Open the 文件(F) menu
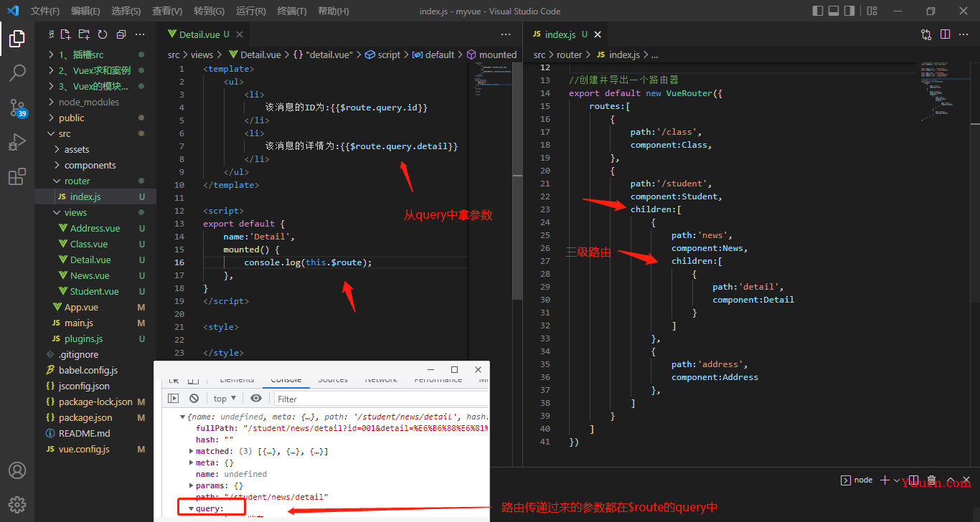 click(x=45, y=11)
